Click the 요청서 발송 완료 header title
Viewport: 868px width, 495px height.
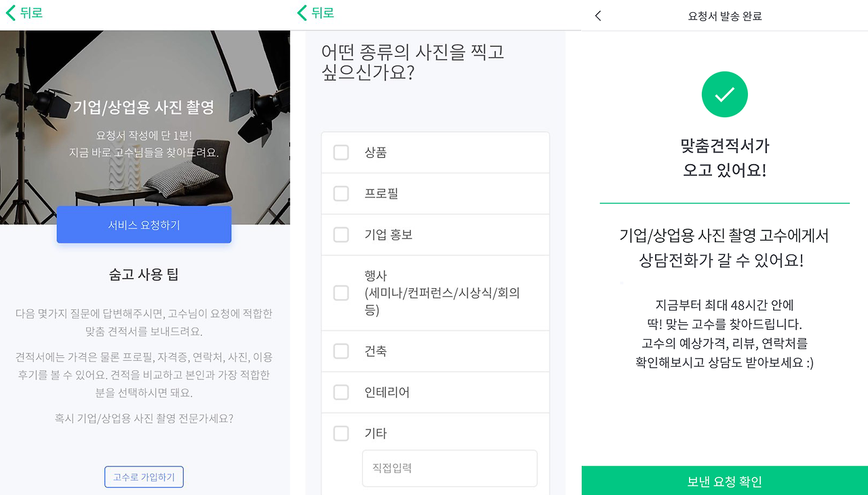724,15
